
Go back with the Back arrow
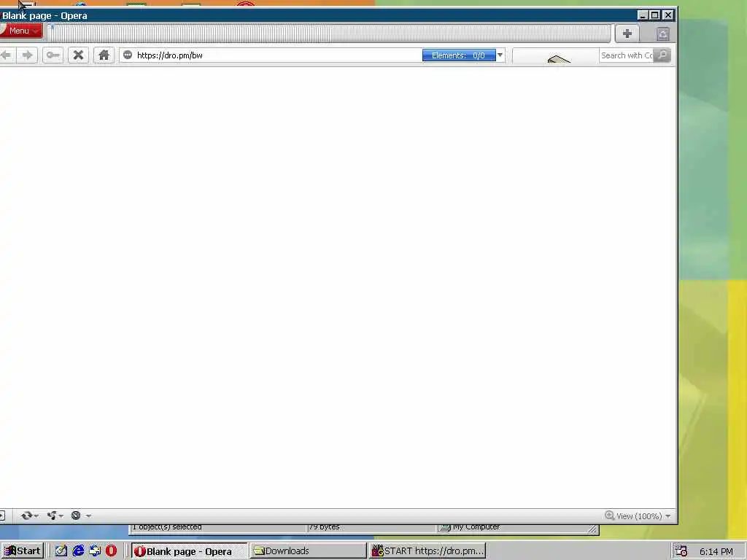tap(6, 55)
